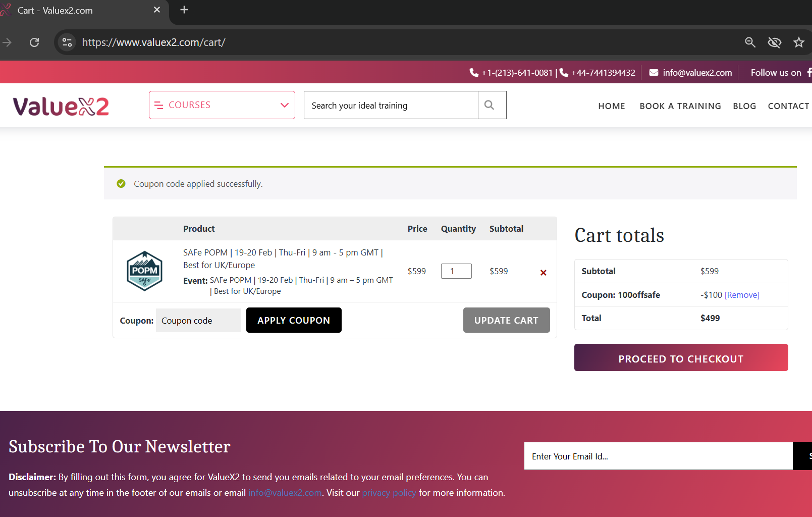Click the COURSES dropdown chevron arrow

284,105
